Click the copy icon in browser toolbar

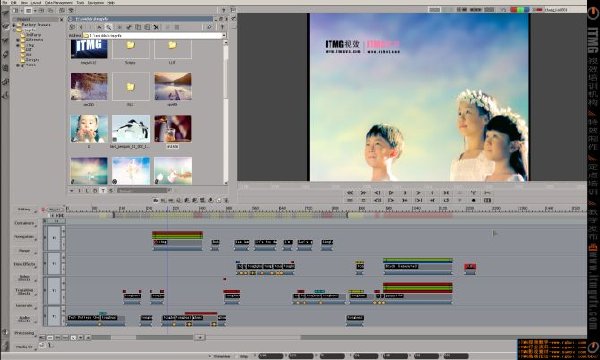(x=138, y=27)
